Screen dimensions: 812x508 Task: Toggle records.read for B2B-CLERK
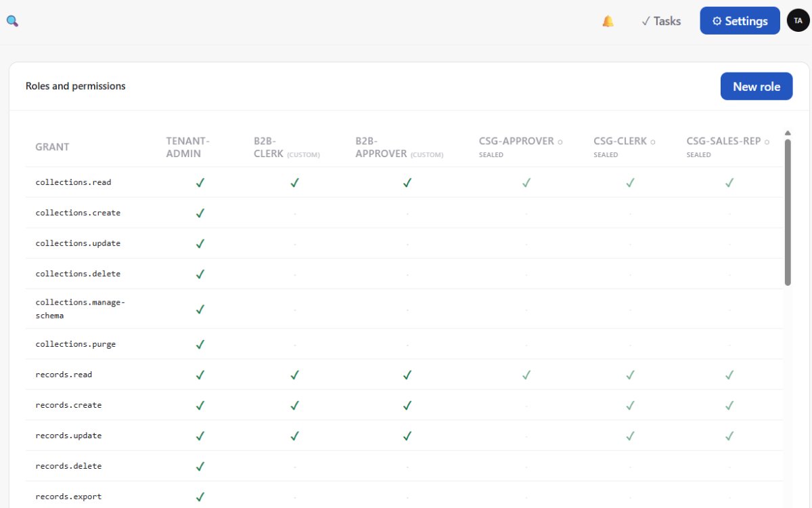[x=294, y=375]
